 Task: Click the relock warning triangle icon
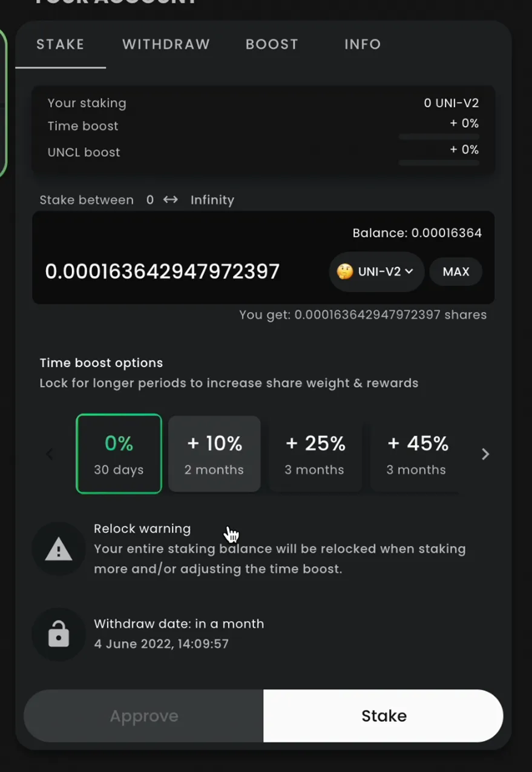click(x=59, y=549)
